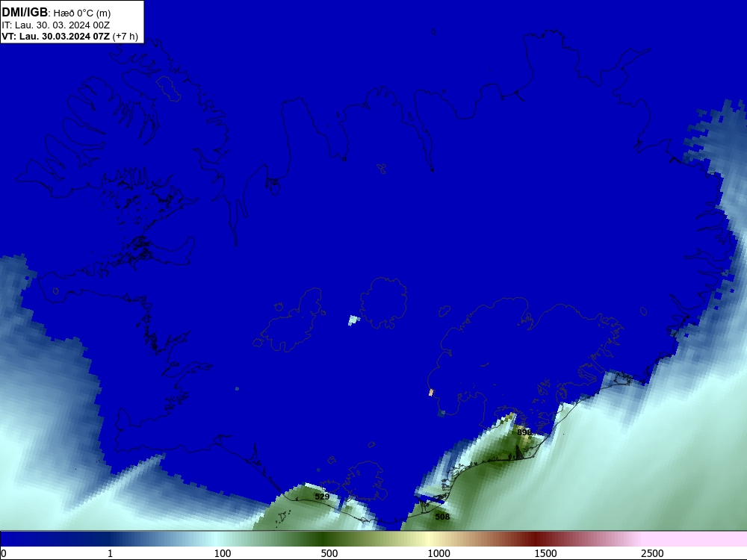Image resolution: width=747 pixels, height=560 pixels.
Task: Click the 508 value label on map
Action: [x=442, y=517]
